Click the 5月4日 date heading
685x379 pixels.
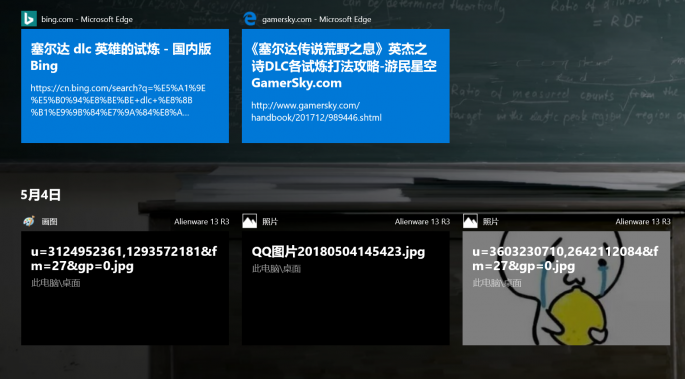tap(41, 195)
